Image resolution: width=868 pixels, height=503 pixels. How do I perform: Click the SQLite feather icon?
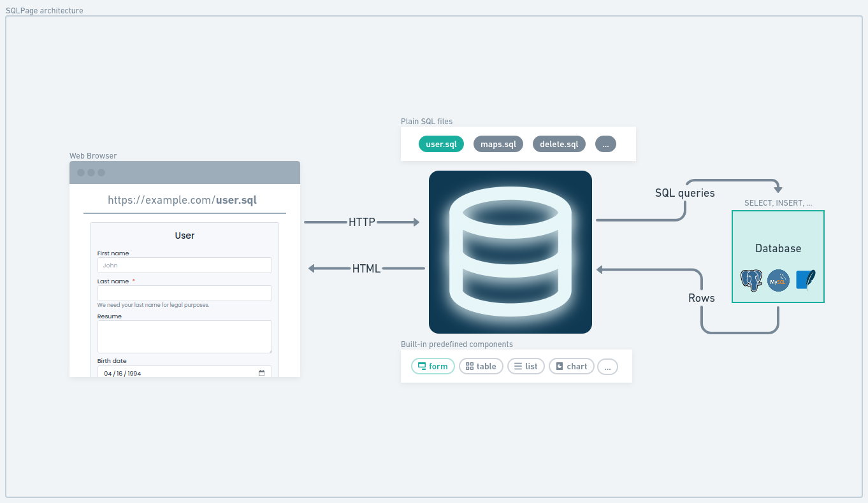tap(806, 281)
